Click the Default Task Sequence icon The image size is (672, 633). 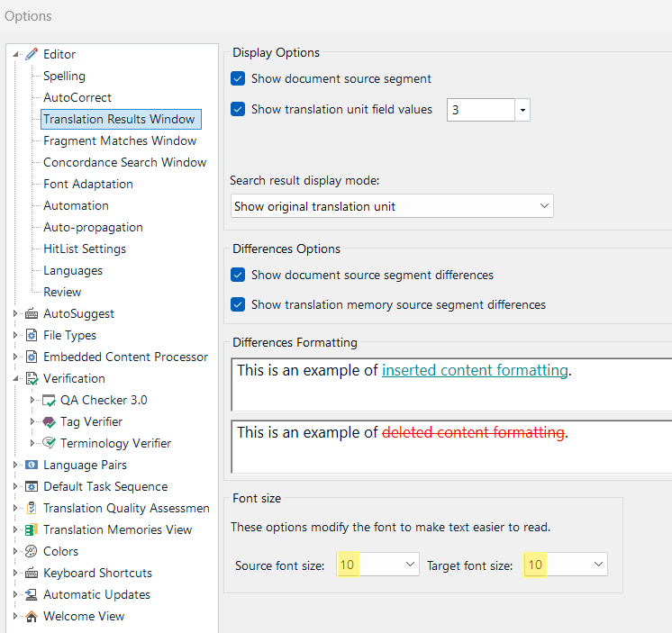pos(32,486)
